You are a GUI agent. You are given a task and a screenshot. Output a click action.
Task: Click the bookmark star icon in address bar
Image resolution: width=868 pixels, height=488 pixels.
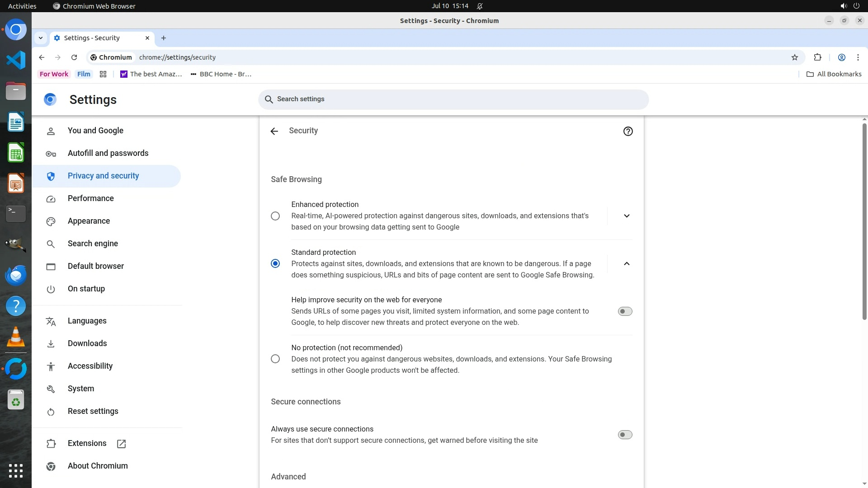coord(795,57)
